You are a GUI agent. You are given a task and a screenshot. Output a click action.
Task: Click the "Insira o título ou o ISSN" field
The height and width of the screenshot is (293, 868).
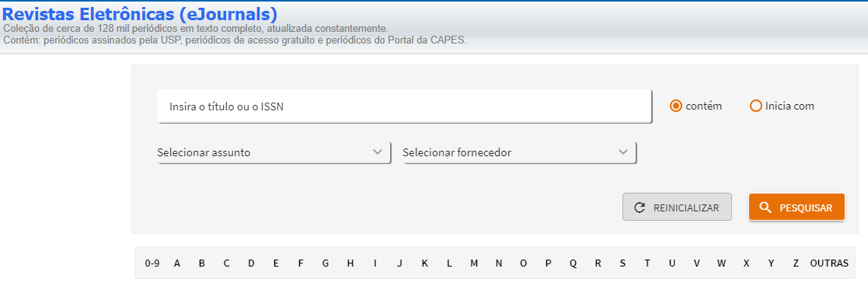[x=404, y=106]
